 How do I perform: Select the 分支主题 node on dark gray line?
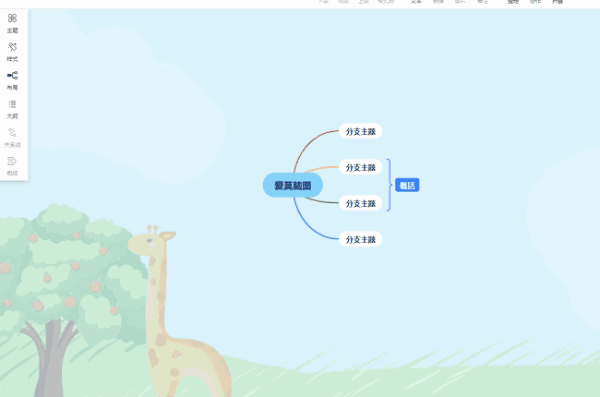[x=360, y=203]
